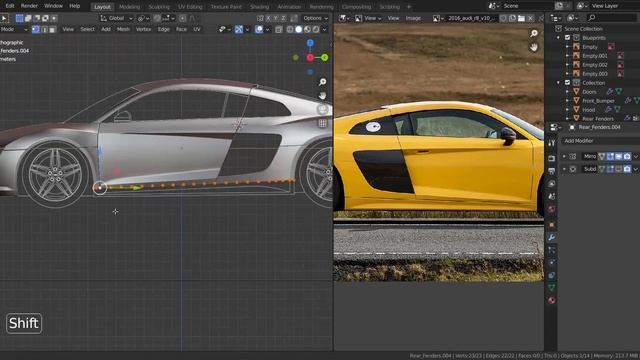Screen dimensions: 640x360
Task: Toggle Subd modifier viewport display
Action: pyautogui.click(x=619, y=169)
